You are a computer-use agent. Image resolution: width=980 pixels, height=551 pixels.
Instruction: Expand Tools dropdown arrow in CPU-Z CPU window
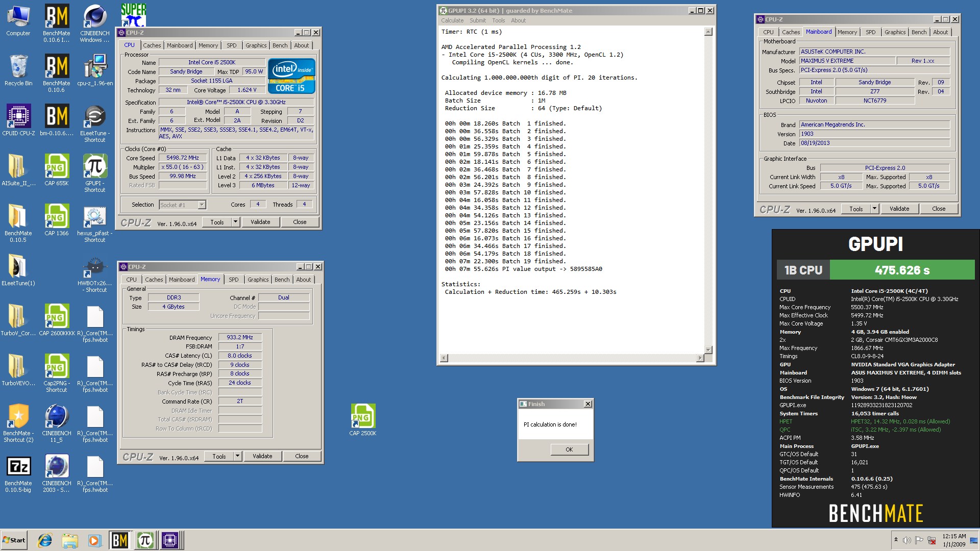[236, 222]
